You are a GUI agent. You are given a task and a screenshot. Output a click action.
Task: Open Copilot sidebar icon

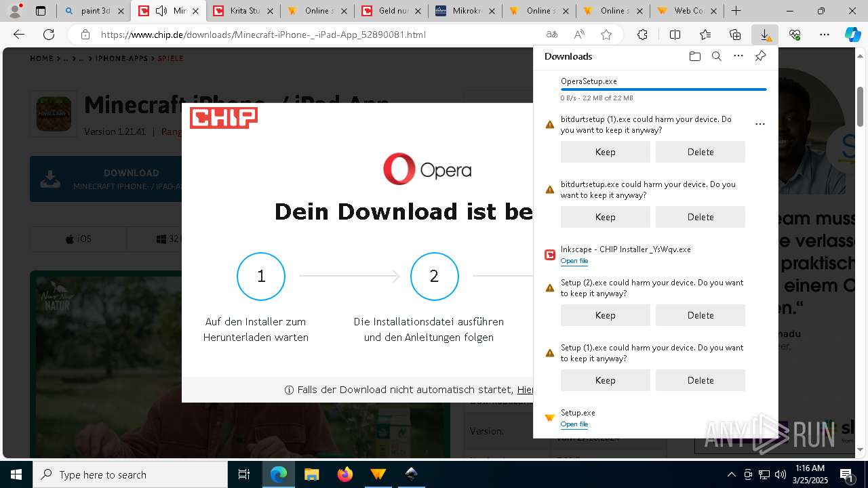pos(853,35)
